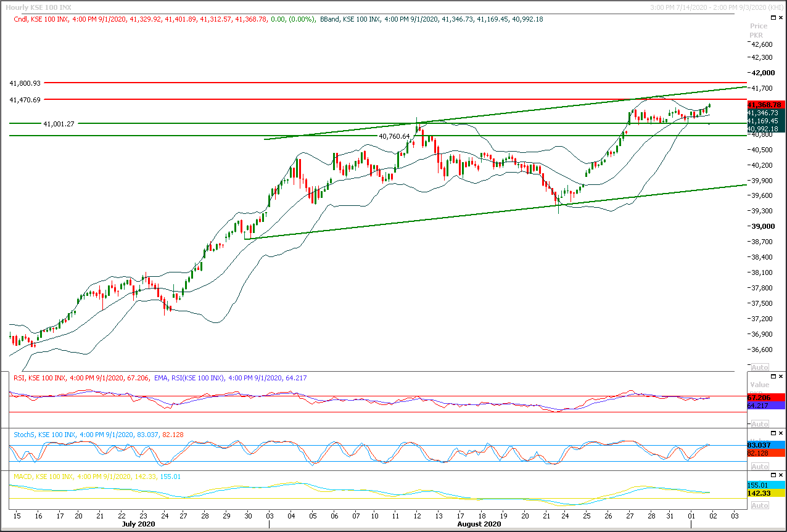Screen dimensions: 787x532
Task: Close the MACD indicator pane
Action: pos(780,475)
